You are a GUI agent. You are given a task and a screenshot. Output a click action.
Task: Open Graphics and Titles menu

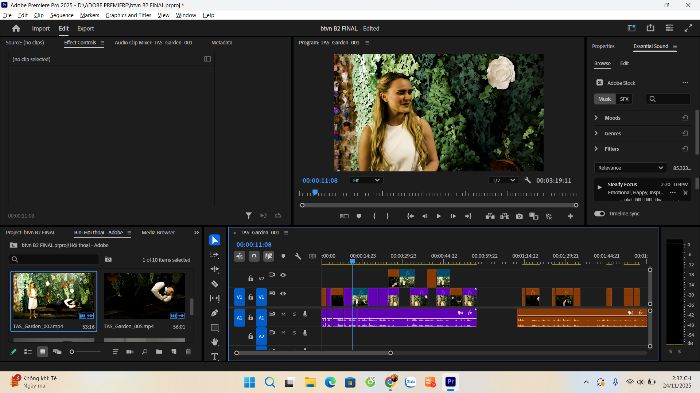(x=128, y=15)
